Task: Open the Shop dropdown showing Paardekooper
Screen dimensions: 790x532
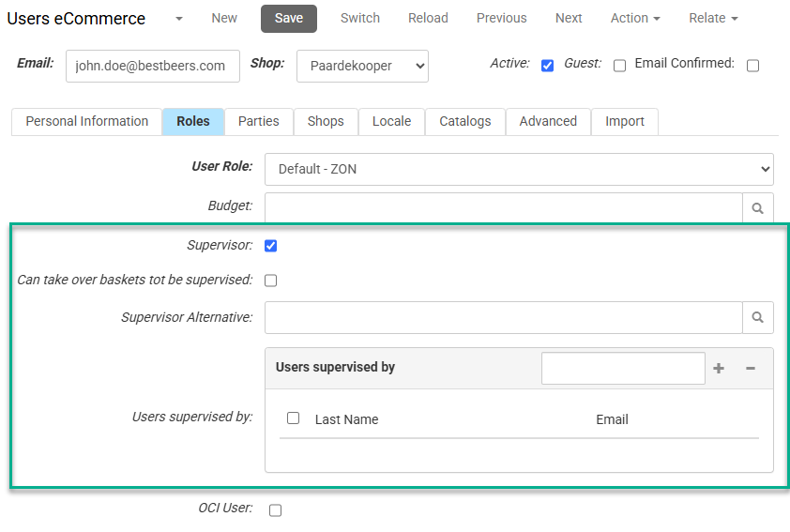Action: [x=362, y=67]
